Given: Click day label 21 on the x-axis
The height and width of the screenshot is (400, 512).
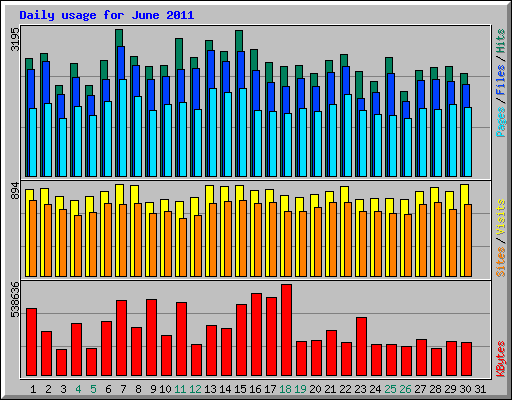Looking at the screenshot, I should click(330, 389).
